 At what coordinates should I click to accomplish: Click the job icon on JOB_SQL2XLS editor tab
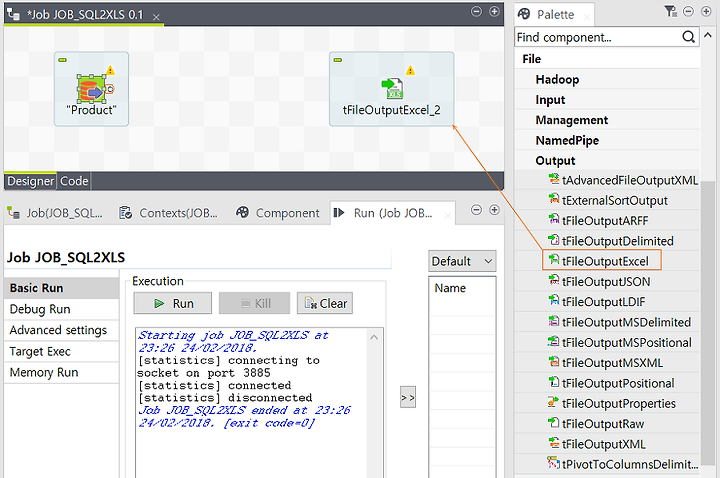click(x=13, y=14)
